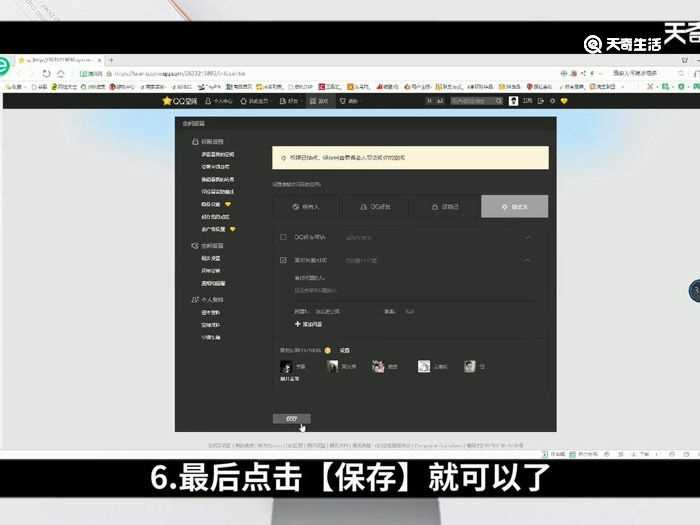Click the third friend avatar thumbnail

pyautogui.click(x=378, y=367)
